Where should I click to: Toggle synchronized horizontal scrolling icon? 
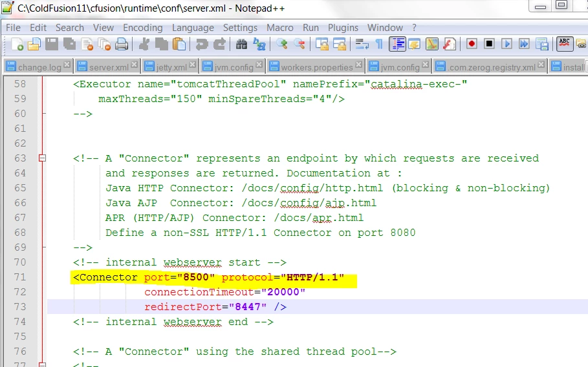(340, 44)
